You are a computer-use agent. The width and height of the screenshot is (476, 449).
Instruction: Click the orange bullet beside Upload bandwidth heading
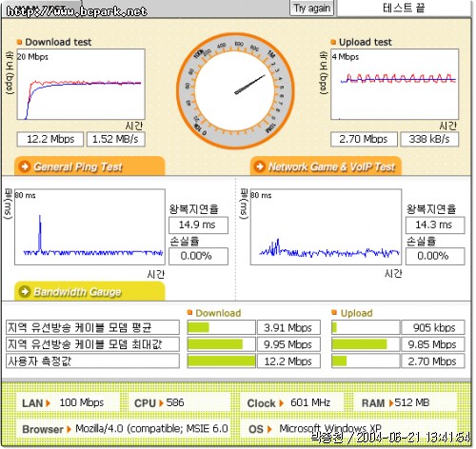pyautogui.click(x=334, y=313)
